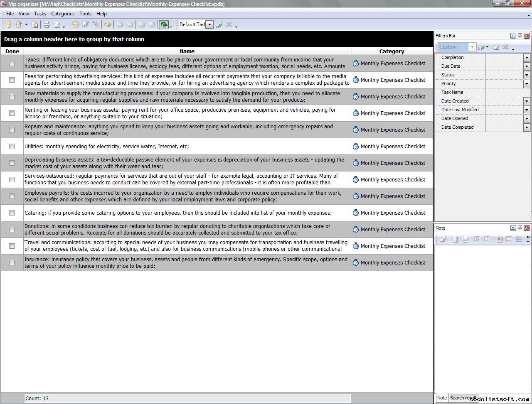Apply Italic formatting in the Note panel

[487, 240]
